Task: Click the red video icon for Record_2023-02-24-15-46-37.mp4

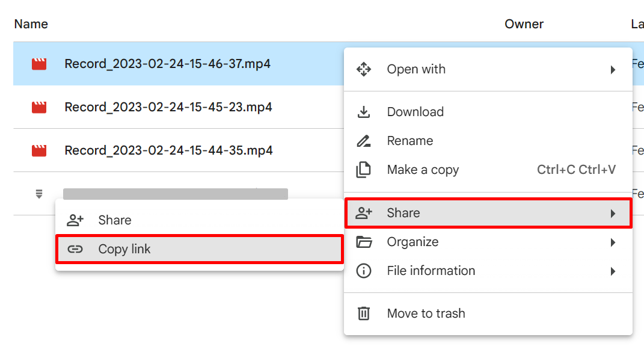Action: click(39, 63)
